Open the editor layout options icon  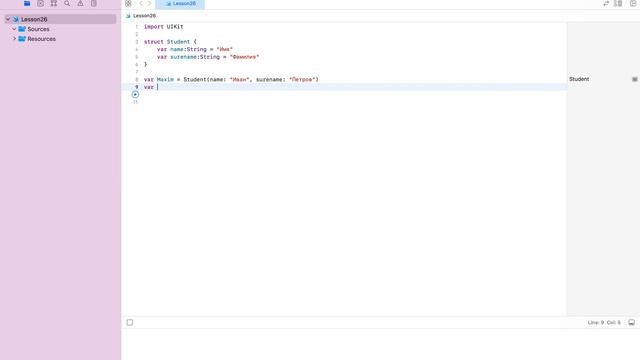(x=618, y=3)
